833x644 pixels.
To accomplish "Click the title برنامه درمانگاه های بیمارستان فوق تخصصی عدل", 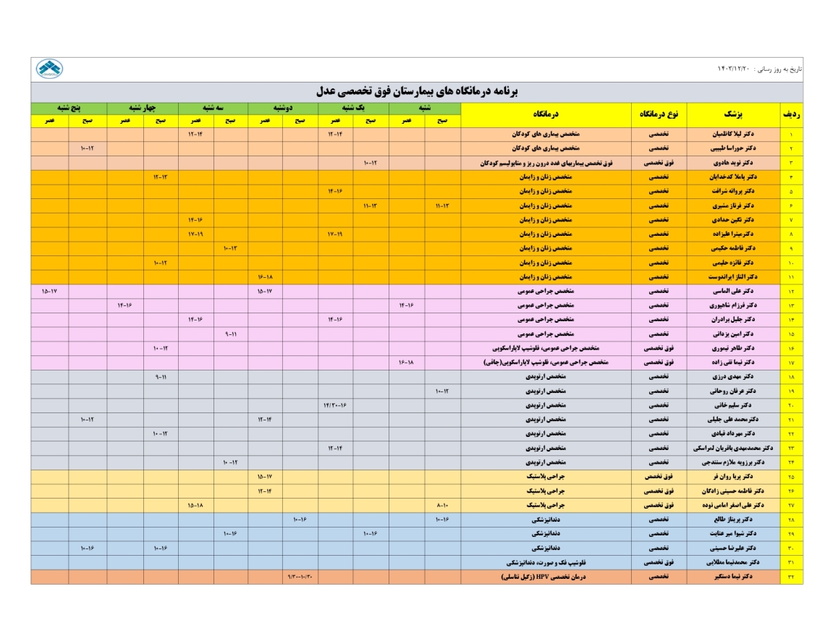I will point(417,91).
